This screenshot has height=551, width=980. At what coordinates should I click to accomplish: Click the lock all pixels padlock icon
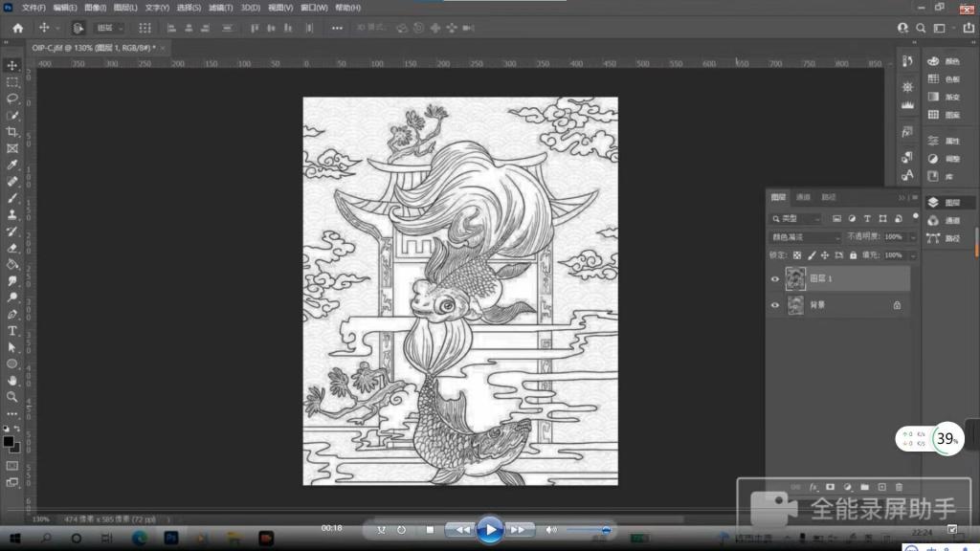click(853, 255)
